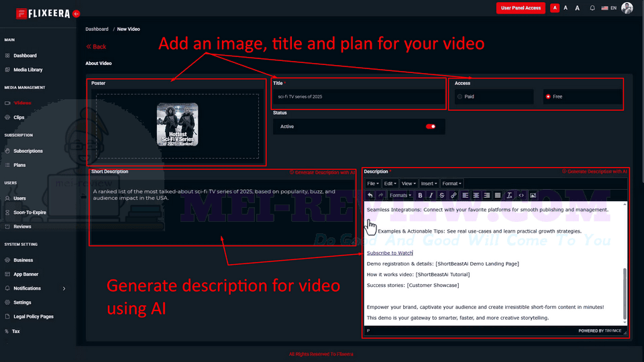Expand the Notifications sidebar submenu arrow

[x=64, y=288]
